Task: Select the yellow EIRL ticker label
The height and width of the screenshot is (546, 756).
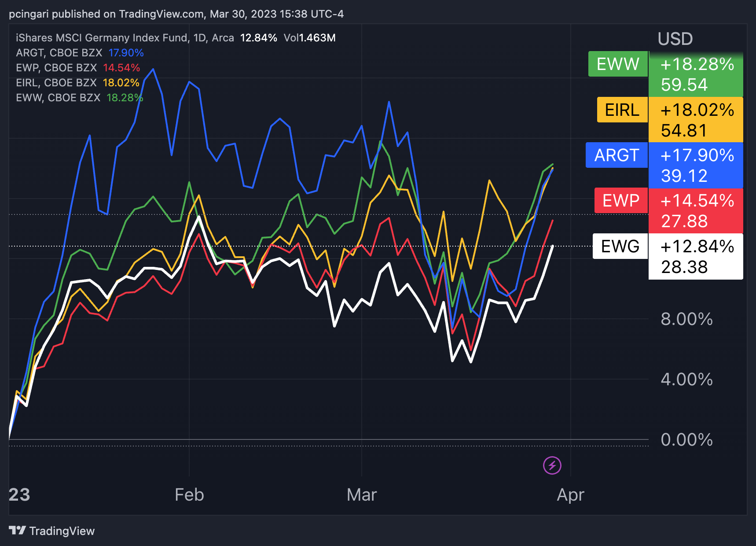Action: coord(622,110)
